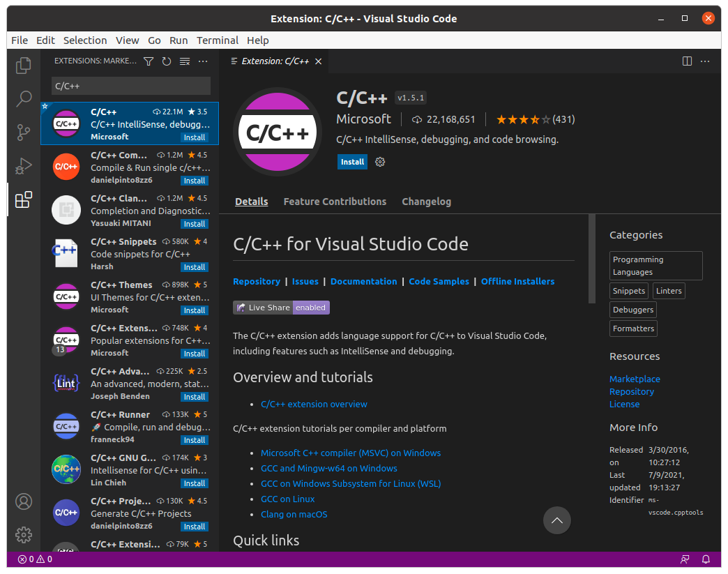Open the Marketplace resource link
728x574 pixels.
(635, 379)
